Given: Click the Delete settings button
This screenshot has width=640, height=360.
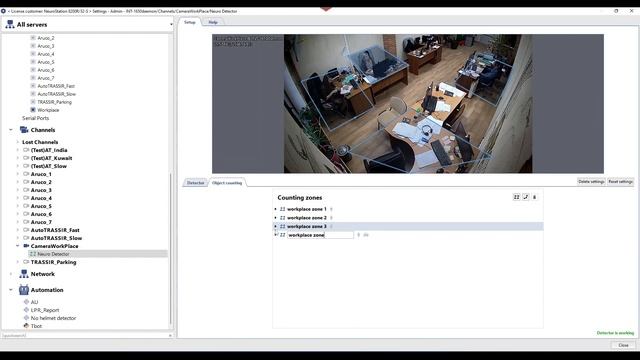Looking at the screenshot, I should click(x=591, y=182).
